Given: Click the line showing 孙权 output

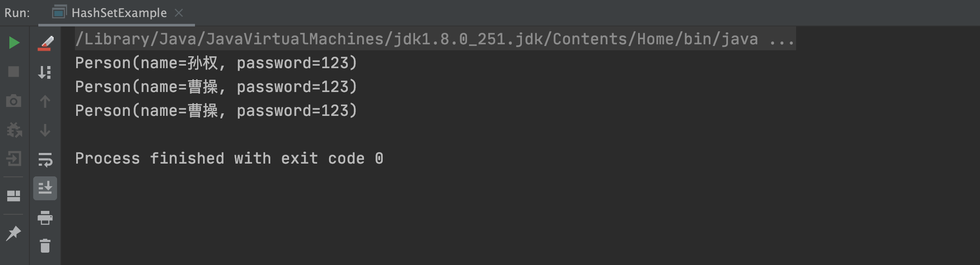Looking at the screenshot, I should pyautogui.click(x=216, y=63).
